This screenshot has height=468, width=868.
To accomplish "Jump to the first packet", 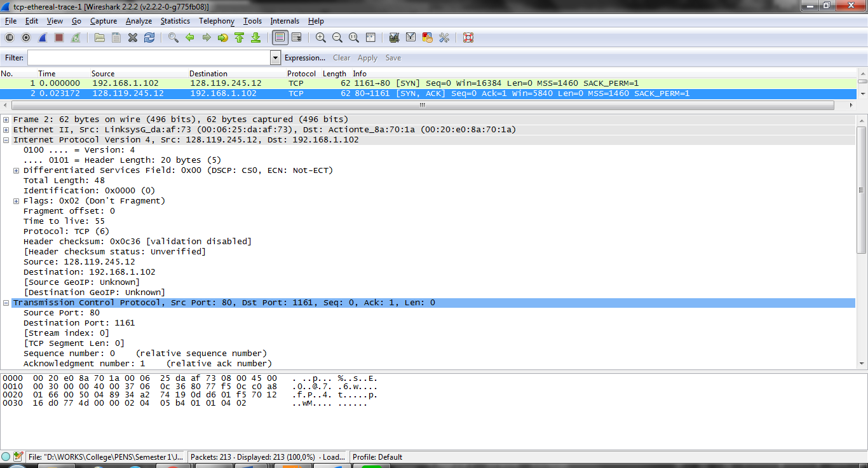I will coord(239,38).
